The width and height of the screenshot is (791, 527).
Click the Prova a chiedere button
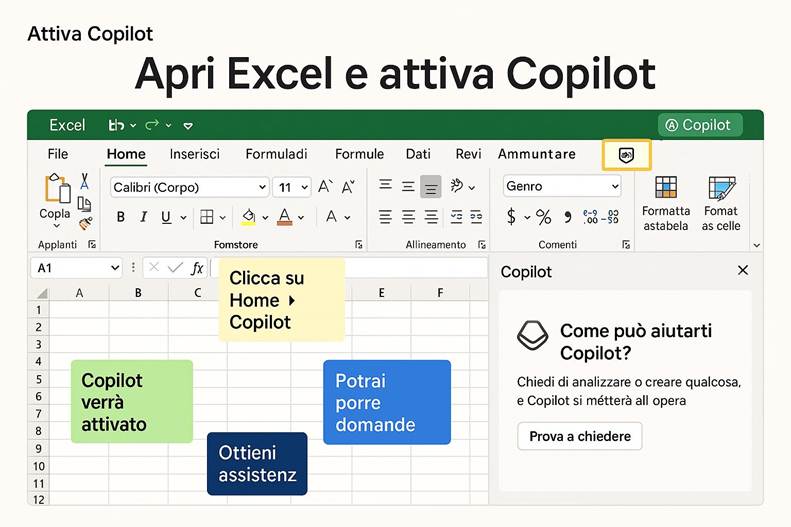click(580, 436)
